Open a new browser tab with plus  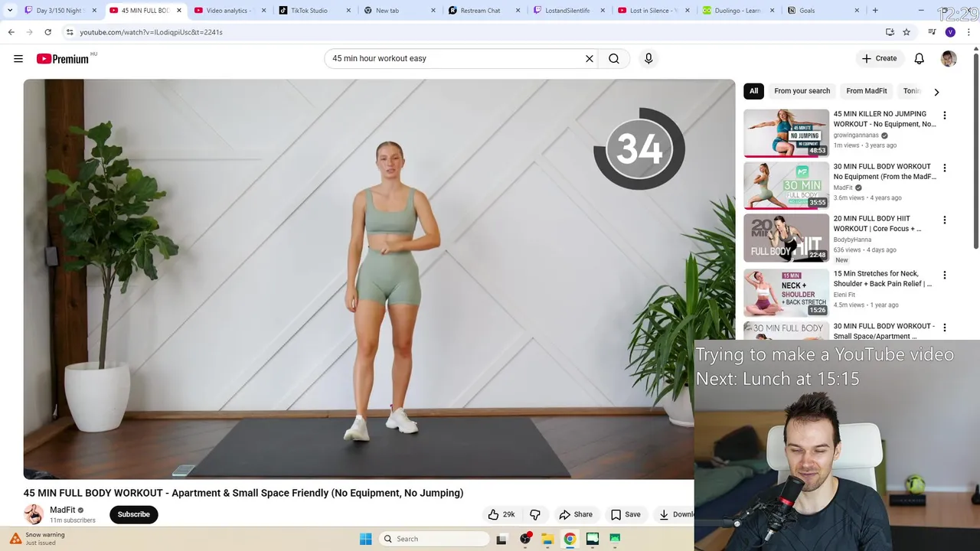875,11
